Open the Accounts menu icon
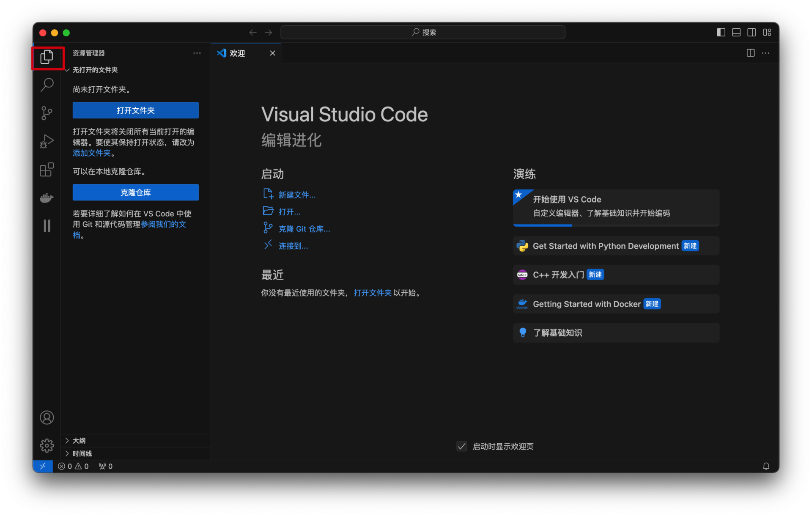Image resolution: width=812 pixels, height=516 pixels. [x=47, y=417]
